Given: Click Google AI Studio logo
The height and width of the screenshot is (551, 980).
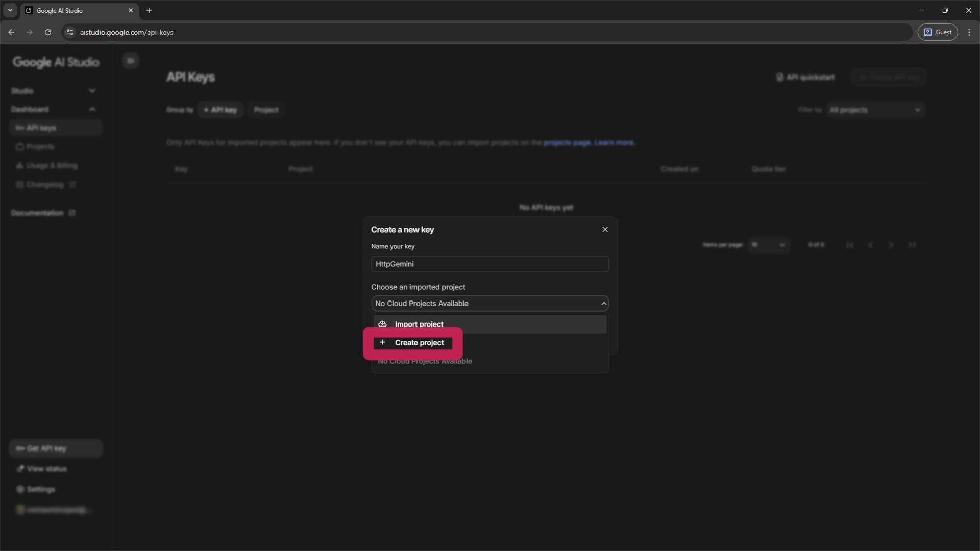Looking at the screenshot, I should click(x=56, y=62).
